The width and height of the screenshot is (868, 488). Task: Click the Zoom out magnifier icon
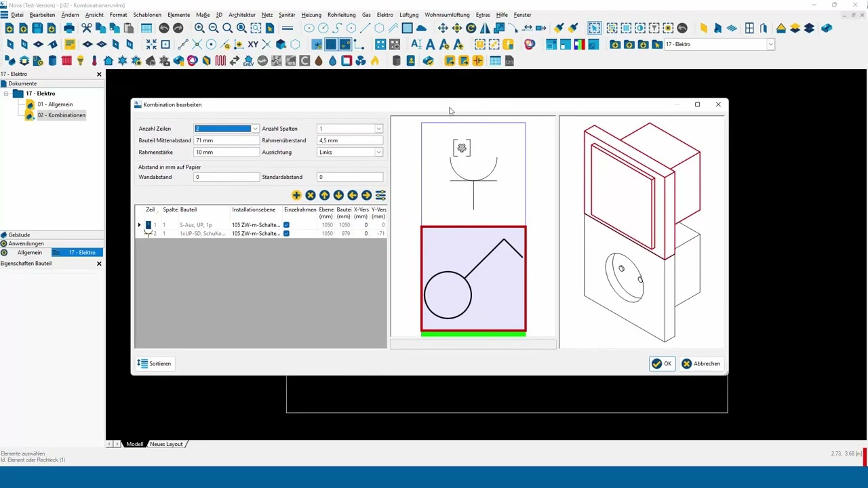[x=214, y=28]
